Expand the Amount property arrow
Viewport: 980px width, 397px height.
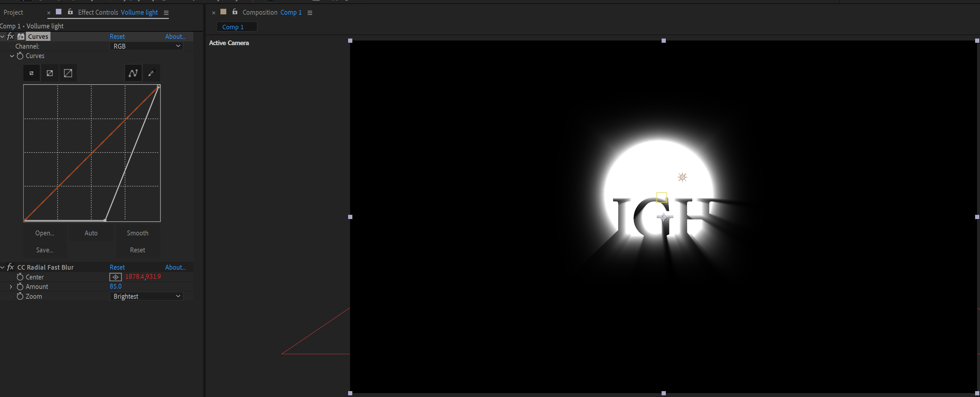point(11,286)
